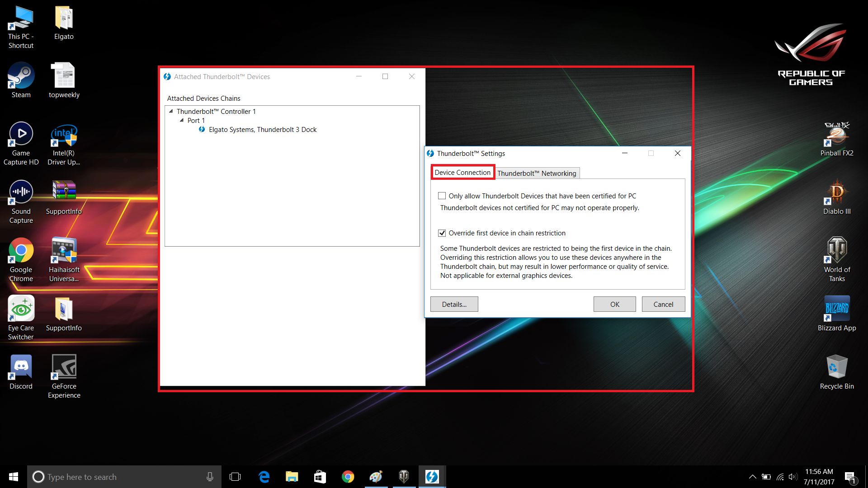Image resolution: width=868 pixels, height=488 pixels.
Task: Uncheck Override first device in chain restriction
Action: coord(442,233)
